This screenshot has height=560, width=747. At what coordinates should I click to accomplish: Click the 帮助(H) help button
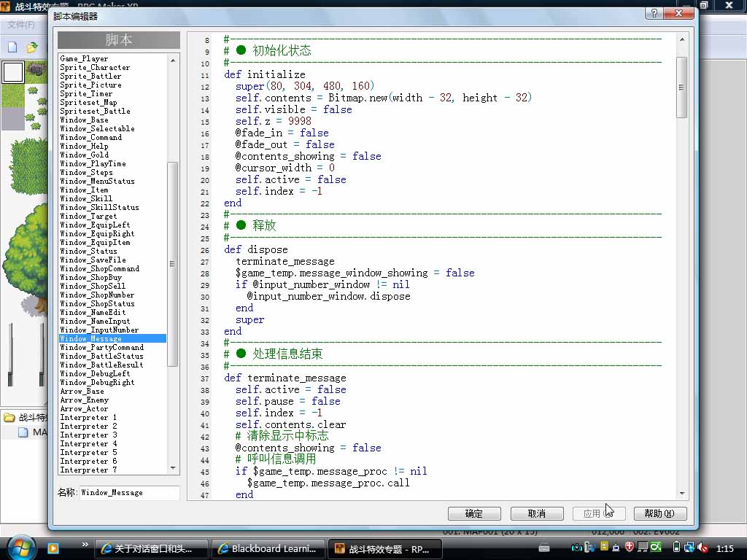pos(660,513)
